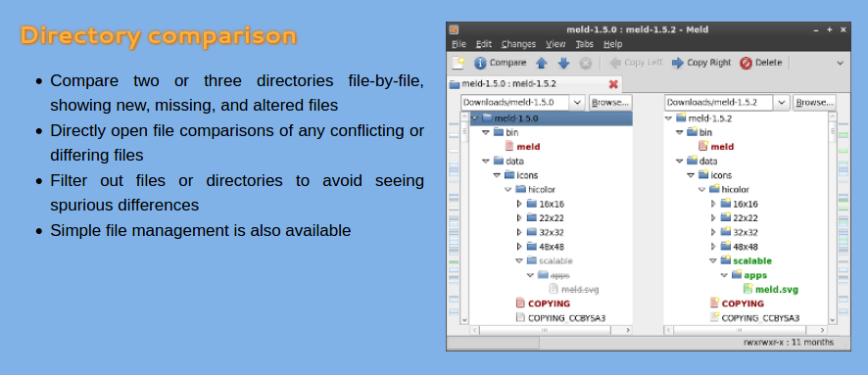Click the right pane Browse button
Screen dimensions: 868x375
pos(814,103)
